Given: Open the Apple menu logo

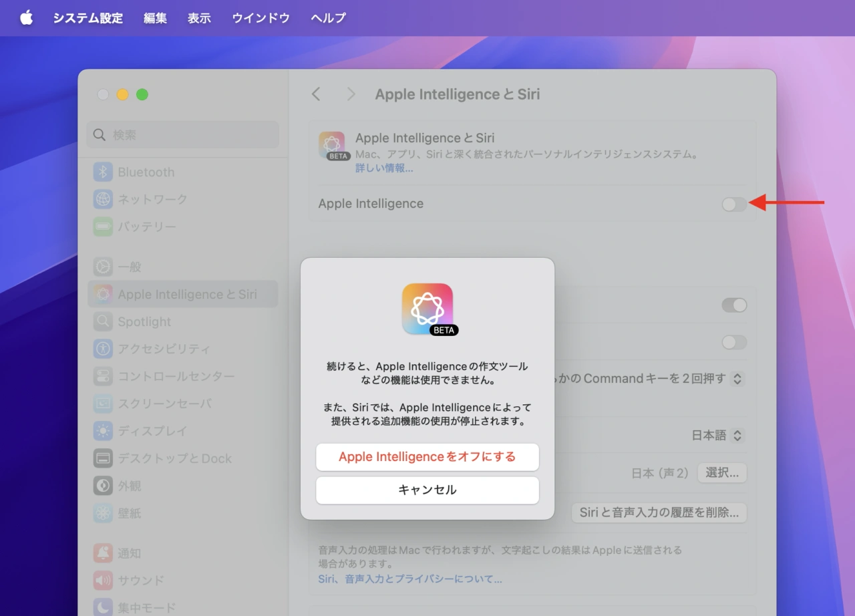Looking at the screenshot, I should click(x=26, y=18).
